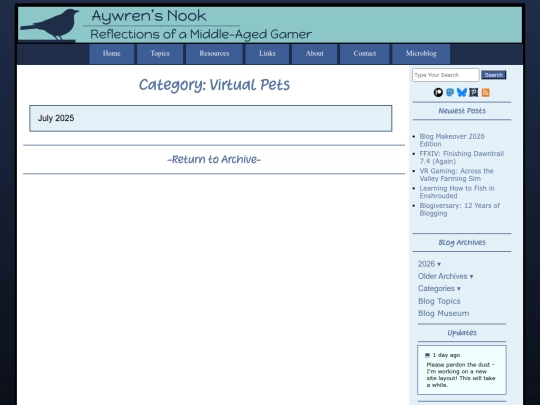
Task: Open the Blog Museum link
Action: point(444,313)
